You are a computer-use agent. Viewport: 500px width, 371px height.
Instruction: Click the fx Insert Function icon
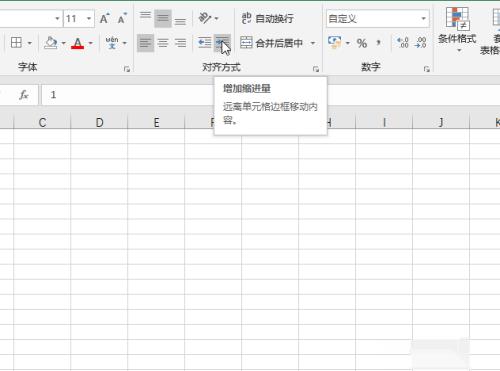tap(23, 95)
